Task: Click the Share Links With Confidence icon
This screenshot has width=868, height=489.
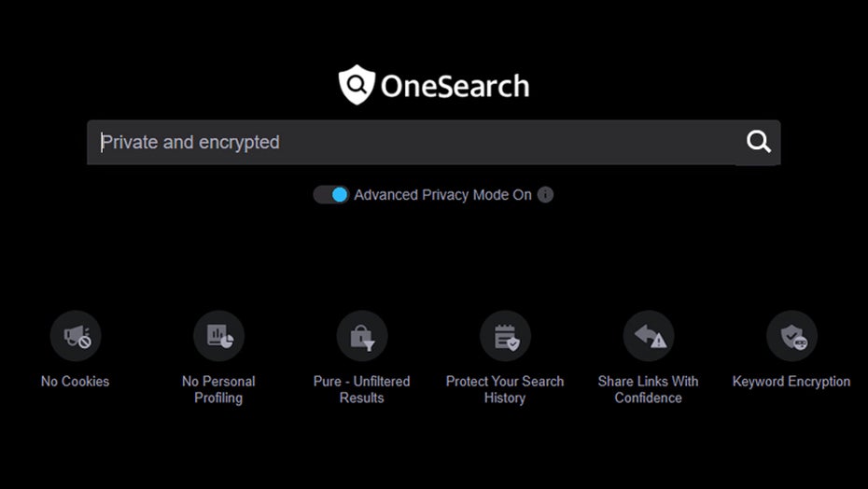Action: (649, 336)
